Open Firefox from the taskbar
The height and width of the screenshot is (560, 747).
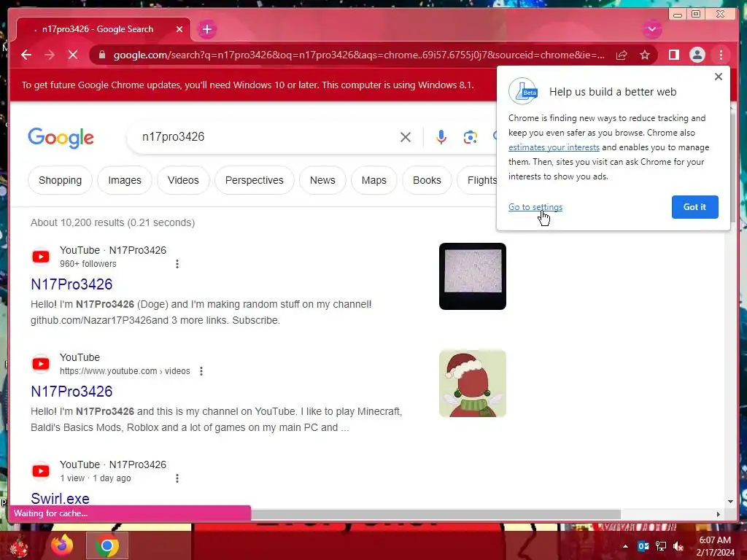[62, 545]
